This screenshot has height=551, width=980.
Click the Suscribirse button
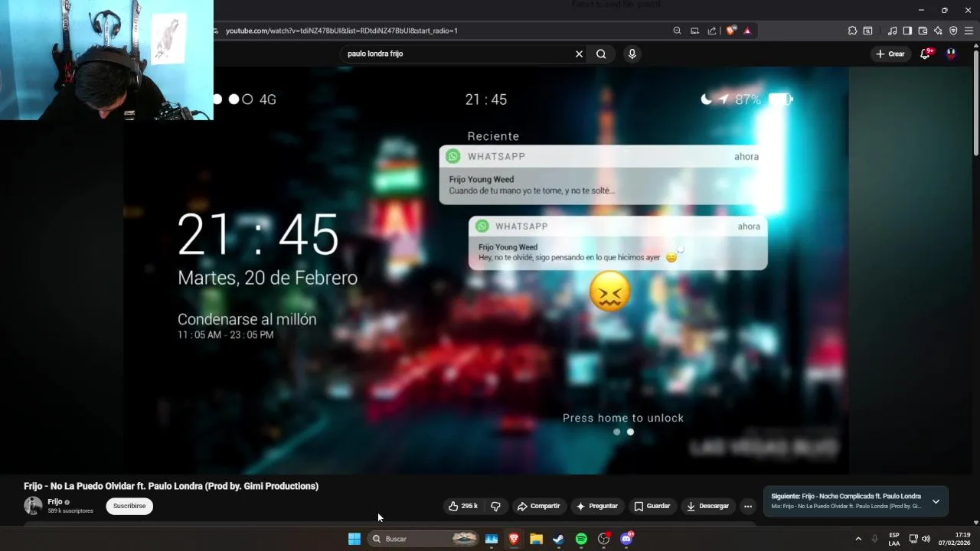click(129, 506)
